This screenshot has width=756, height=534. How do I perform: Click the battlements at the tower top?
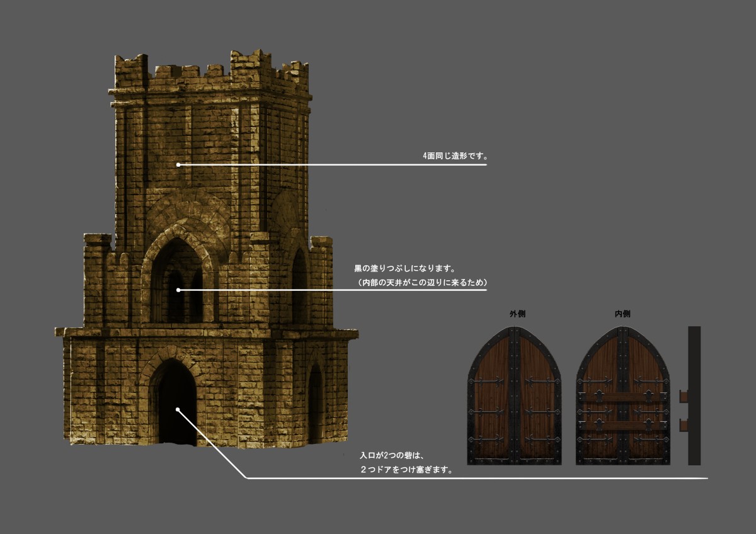(212, 71)
